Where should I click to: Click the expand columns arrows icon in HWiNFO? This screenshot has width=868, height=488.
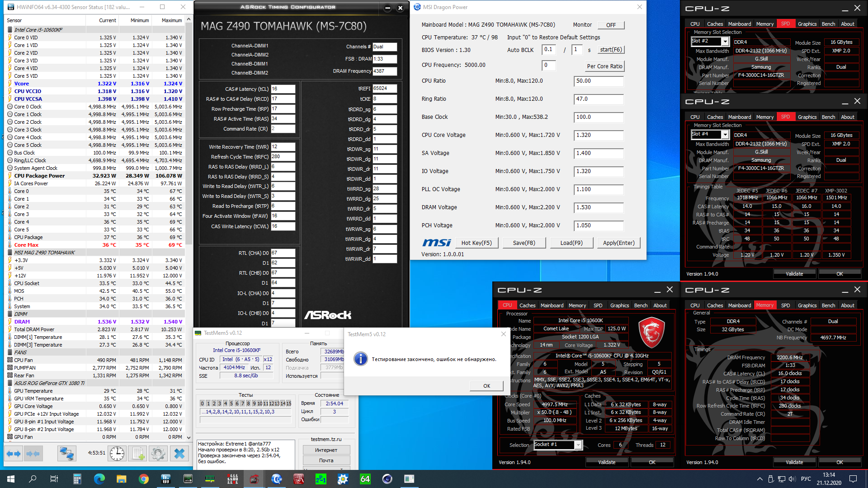14,453
